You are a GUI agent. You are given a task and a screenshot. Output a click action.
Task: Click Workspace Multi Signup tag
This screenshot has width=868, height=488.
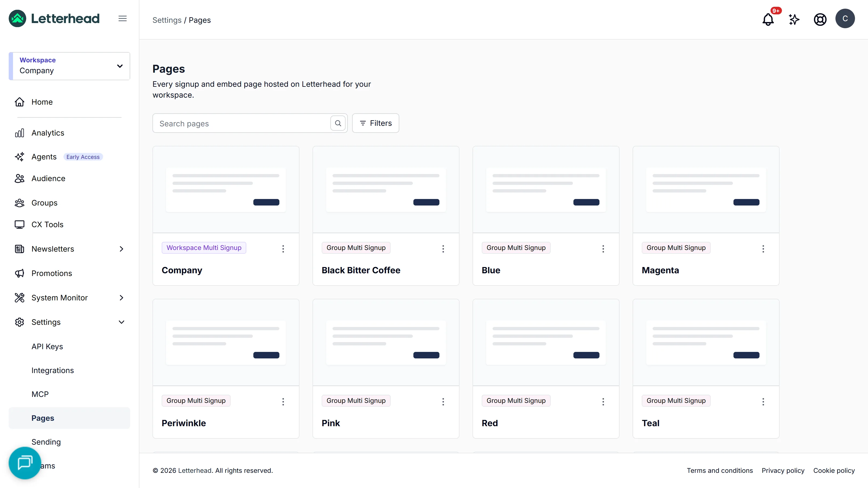pyautogui.click(x=204, y=248)
